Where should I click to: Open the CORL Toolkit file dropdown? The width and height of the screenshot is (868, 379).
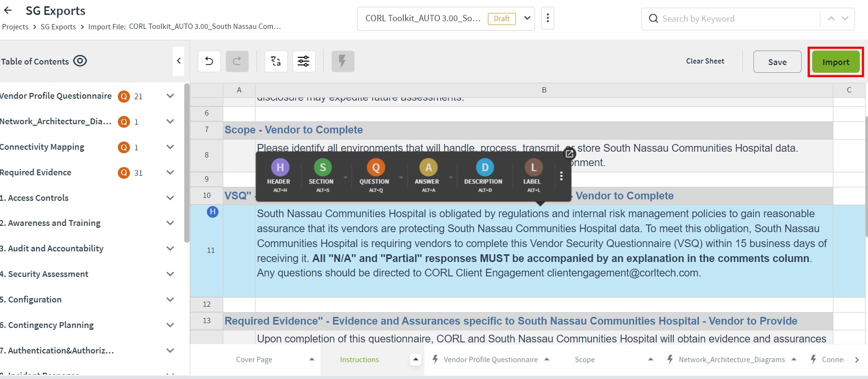coord(527,18)
